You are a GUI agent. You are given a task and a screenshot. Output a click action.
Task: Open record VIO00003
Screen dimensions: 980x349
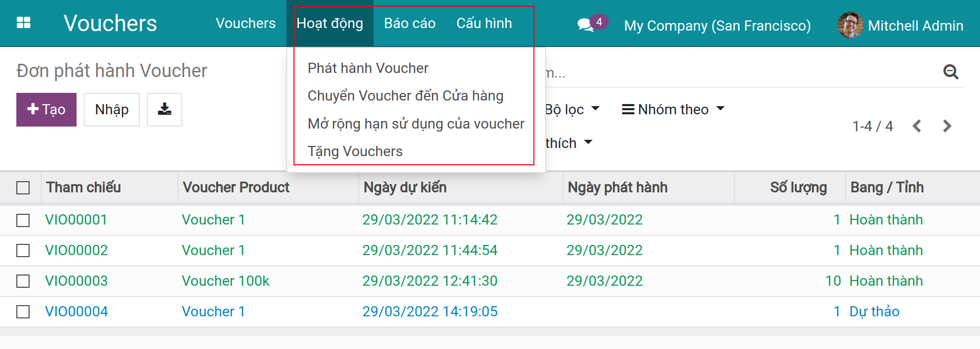pos(77,281)
